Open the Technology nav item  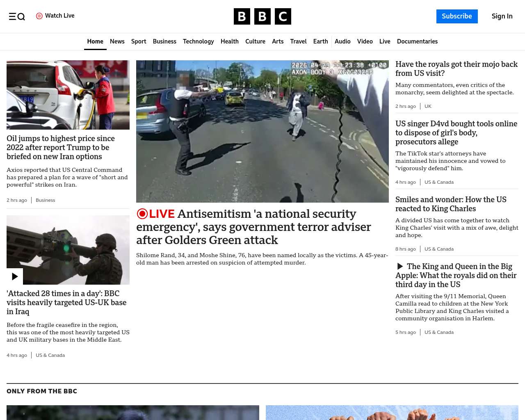point(198,41)
